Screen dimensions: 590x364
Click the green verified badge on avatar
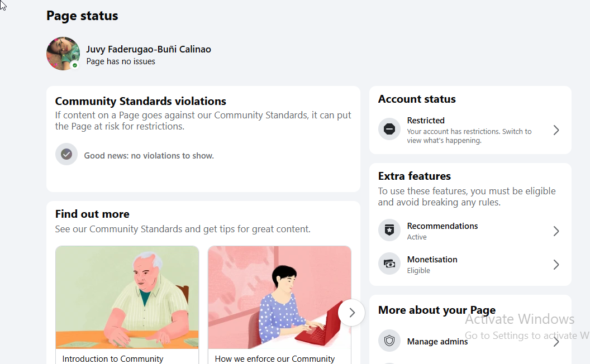pyautogui.click(x=75, y=65)
